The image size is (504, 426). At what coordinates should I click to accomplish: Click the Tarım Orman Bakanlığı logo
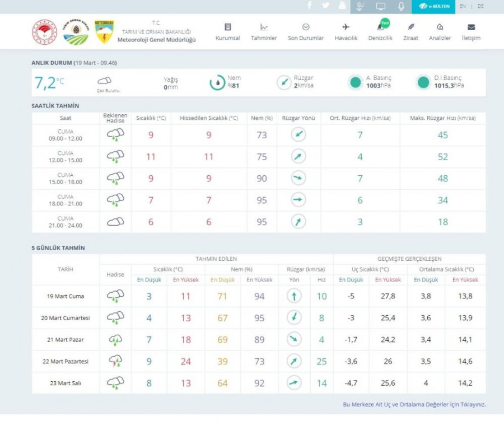76,32
